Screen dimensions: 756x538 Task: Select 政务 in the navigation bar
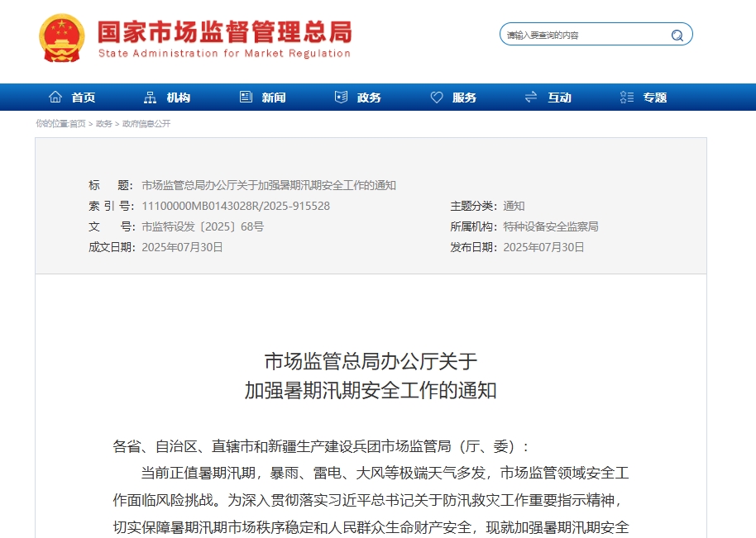369,98
